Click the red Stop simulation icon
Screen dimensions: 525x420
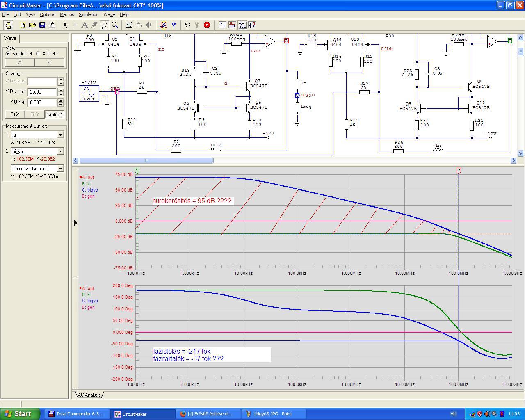click(x=207, y=25)
